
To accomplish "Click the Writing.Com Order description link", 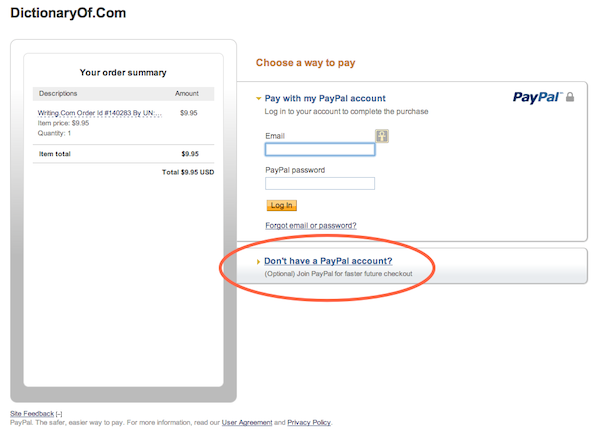I will click(x=100, y=113).
